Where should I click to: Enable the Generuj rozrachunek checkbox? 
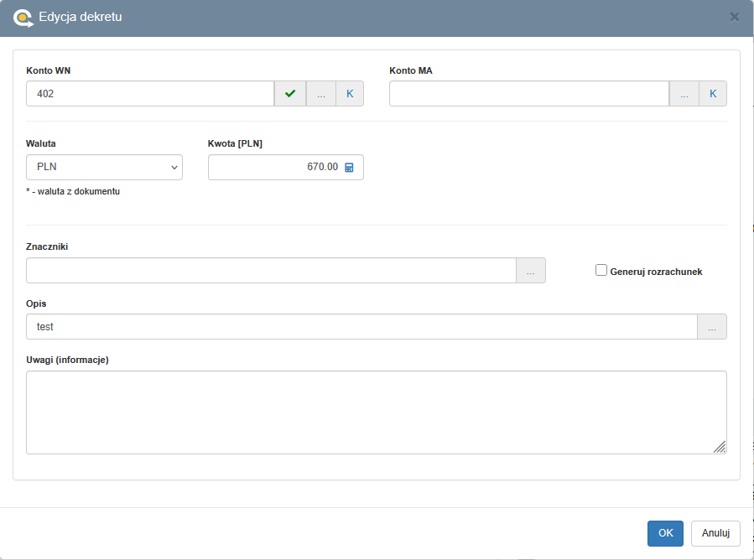[601, 270]
